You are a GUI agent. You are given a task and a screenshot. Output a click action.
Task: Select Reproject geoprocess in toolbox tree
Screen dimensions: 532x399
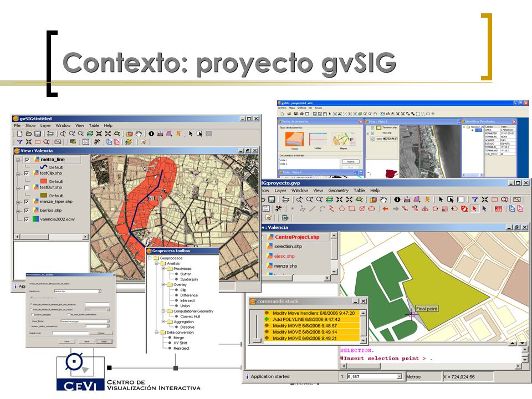(x=181, y=349)
